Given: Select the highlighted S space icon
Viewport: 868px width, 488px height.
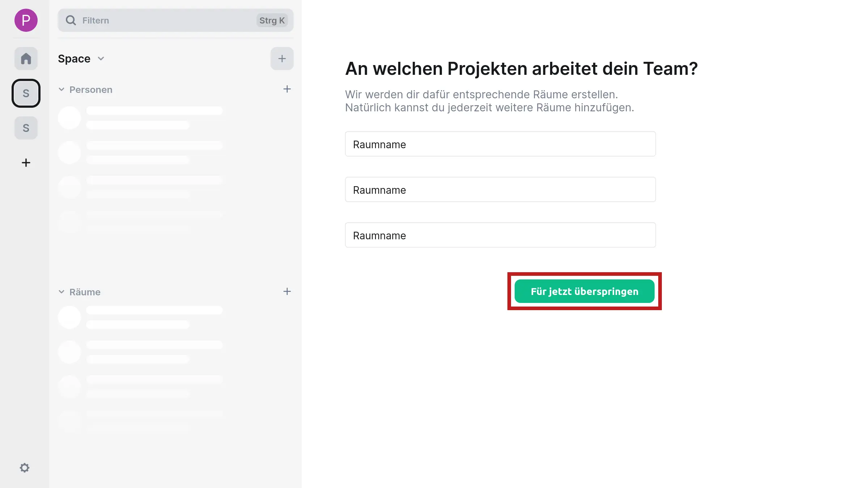Looking at the screenshot, I should point(26,93).
